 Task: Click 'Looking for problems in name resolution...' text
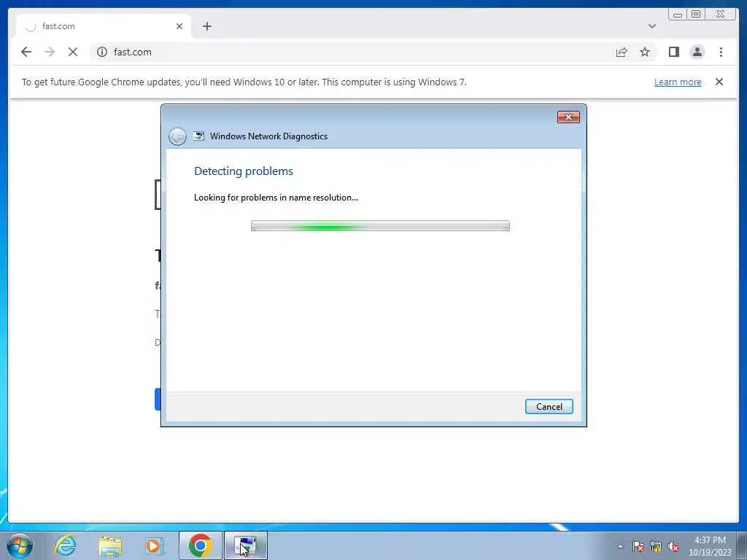point(276,198)
